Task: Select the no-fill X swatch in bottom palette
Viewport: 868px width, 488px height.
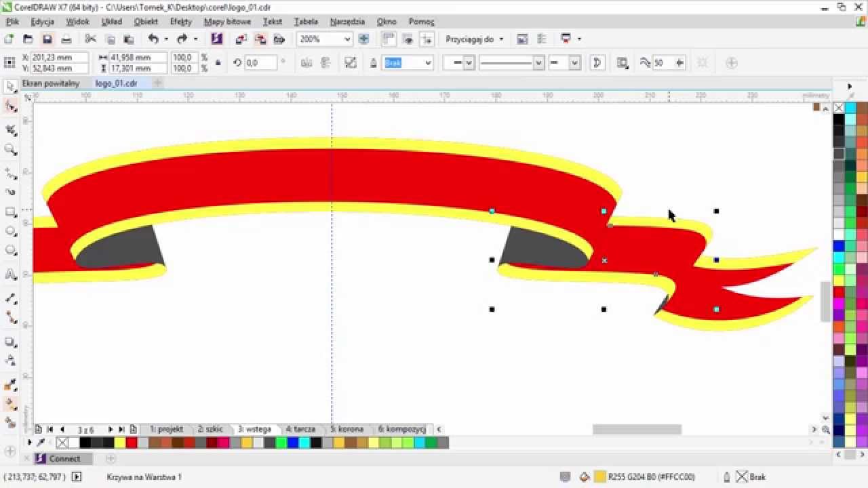Action: 62,443
